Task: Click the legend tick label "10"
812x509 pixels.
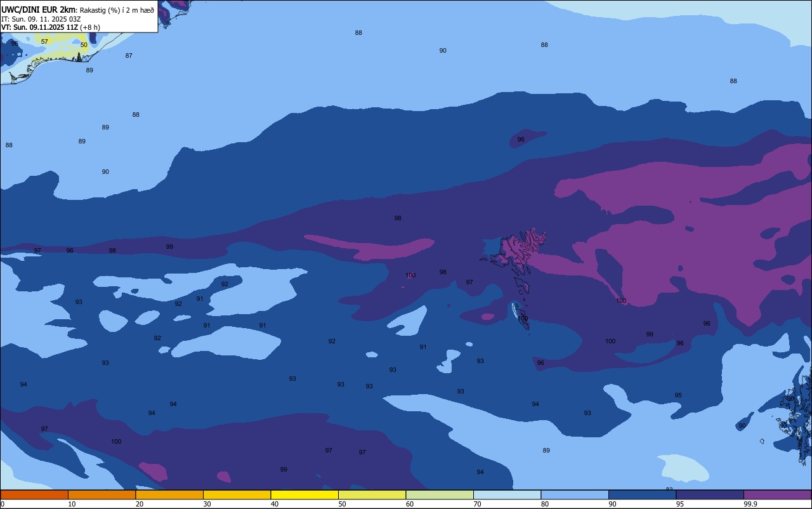Action: [72, 504]
